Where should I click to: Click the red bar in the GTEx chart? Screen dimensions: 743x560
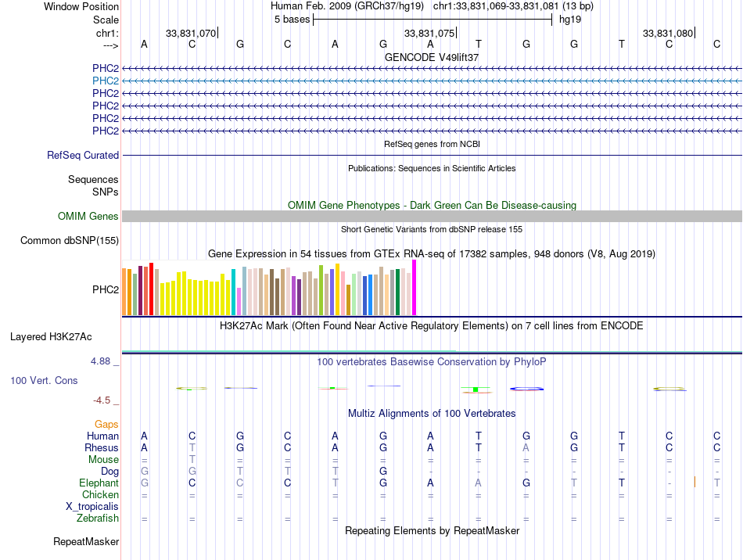coord(151,289)
